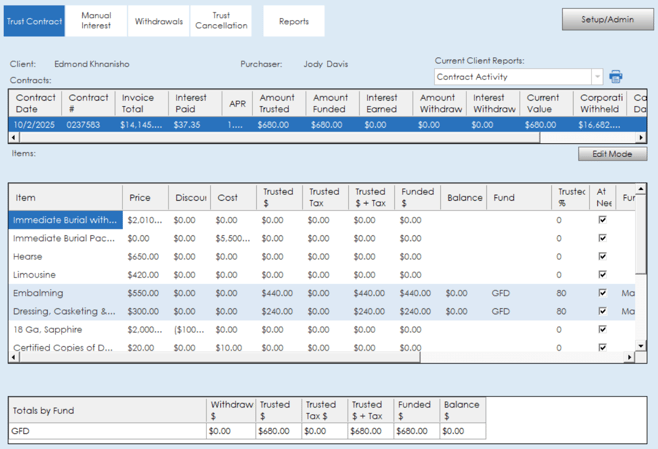Open the Reports tab
The image size is (658, 449).
(293, 21)
